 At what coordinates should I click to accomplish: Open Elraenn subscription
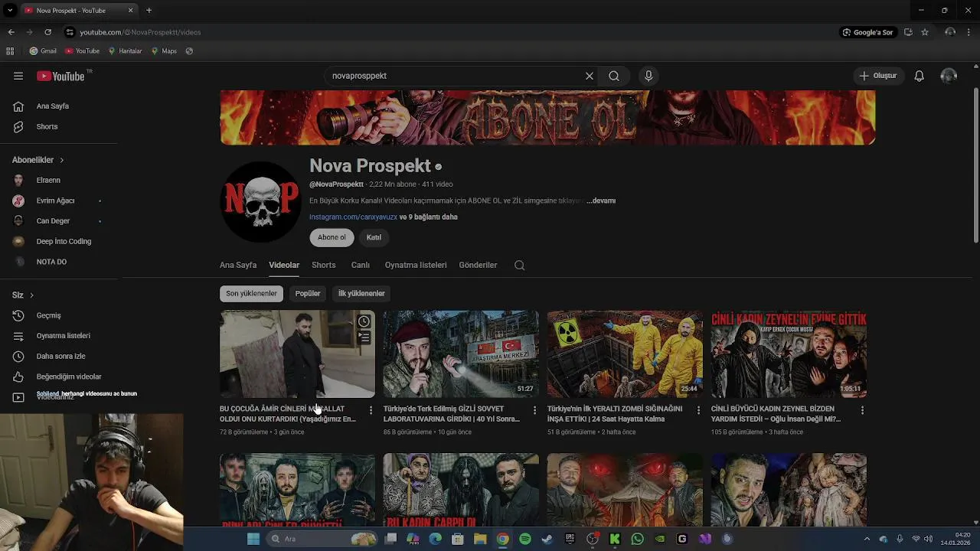pyautogui.click(x=59, y=181)
